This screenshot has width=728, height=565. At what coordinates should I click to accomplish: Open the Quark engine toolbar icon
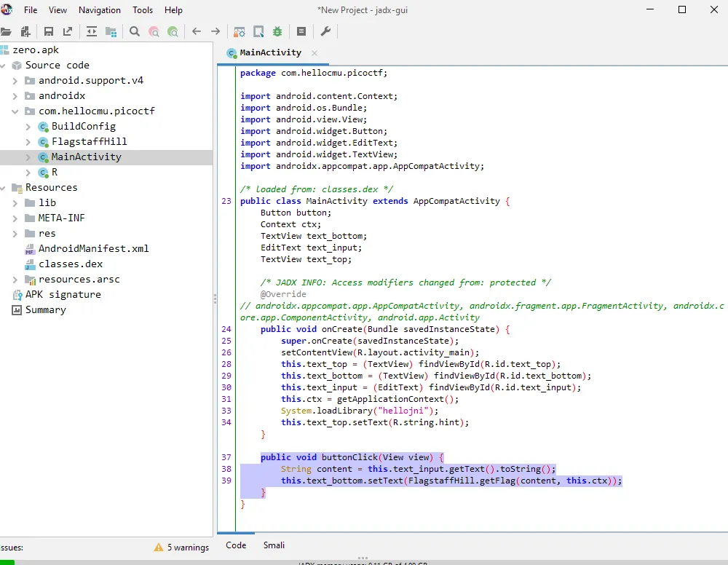(258, 31)
